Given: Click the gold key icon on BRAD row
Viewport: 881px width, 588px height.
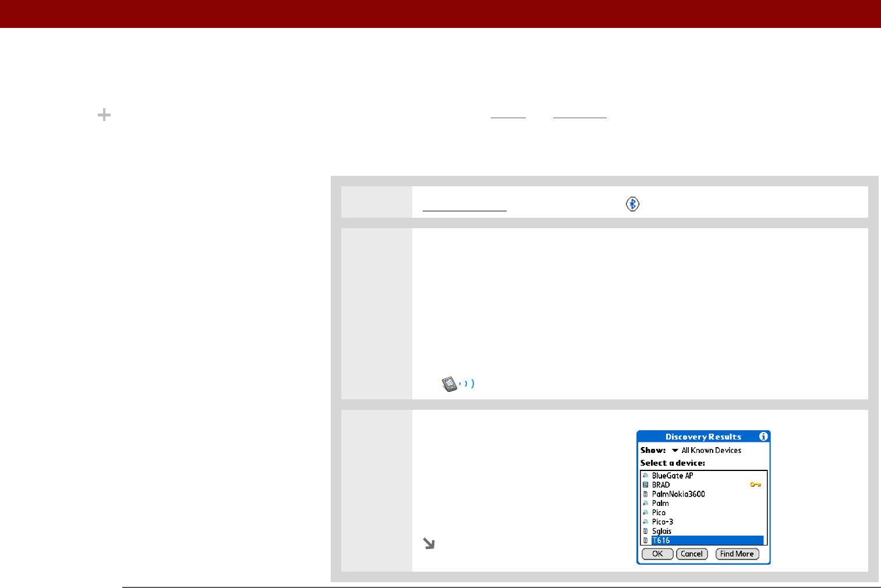Looking at the screenshot, I should (755, 484).
